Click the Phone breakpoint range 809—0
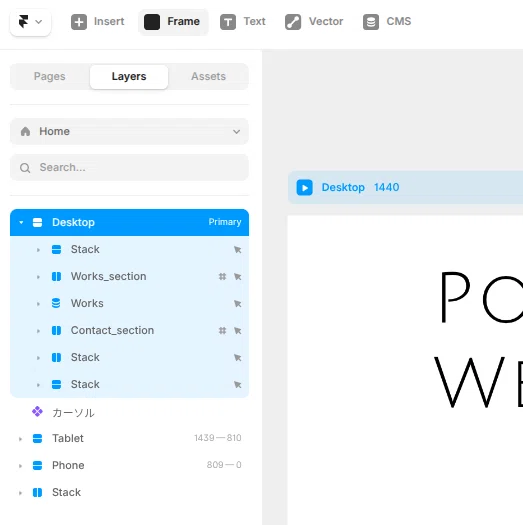Screen dimensions: 523x525 (x=224, y=465)
